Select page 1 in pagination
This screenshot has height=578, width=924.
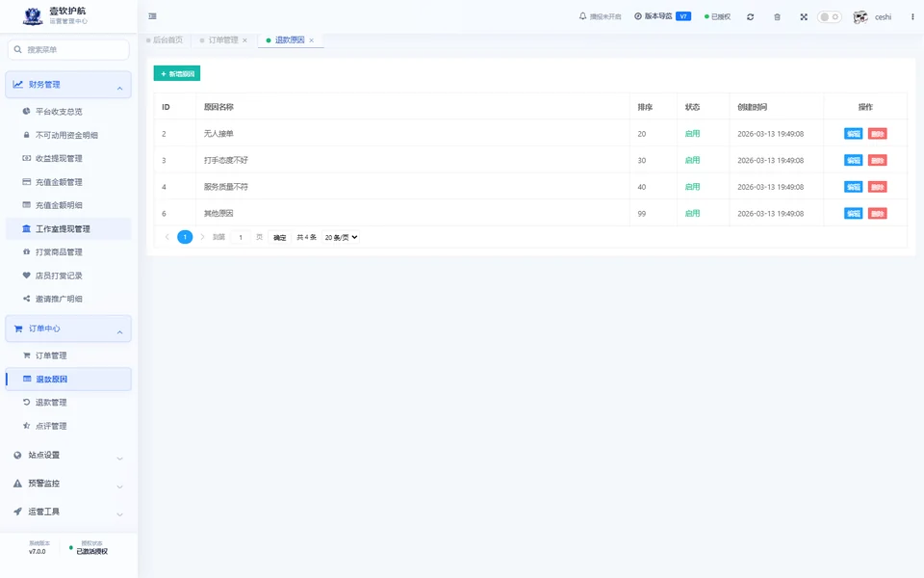click(185, 237)
